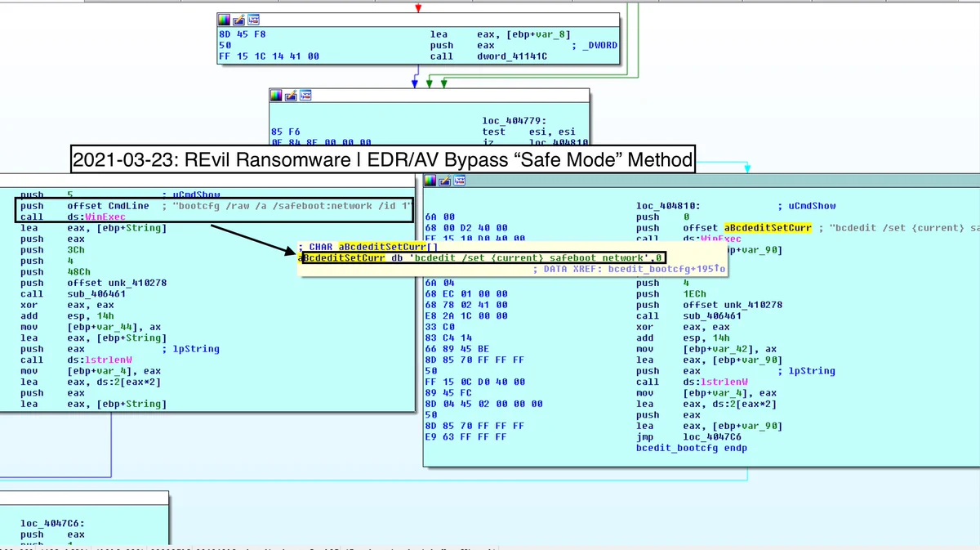The height and width of the screenshot is (550, 980).
Task: Select the 1ECh push operand
Action: (694, 293)
